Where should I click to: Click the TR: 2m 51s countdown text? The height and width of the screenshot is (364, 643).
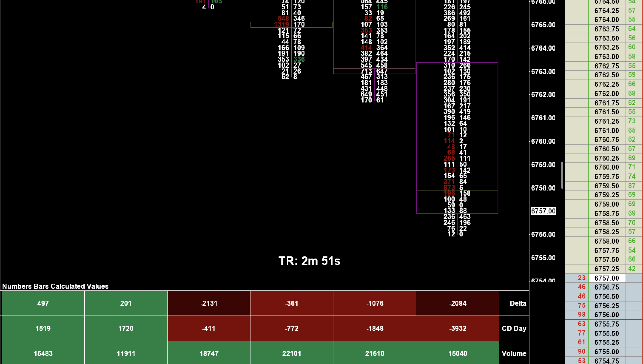point(309,261)
